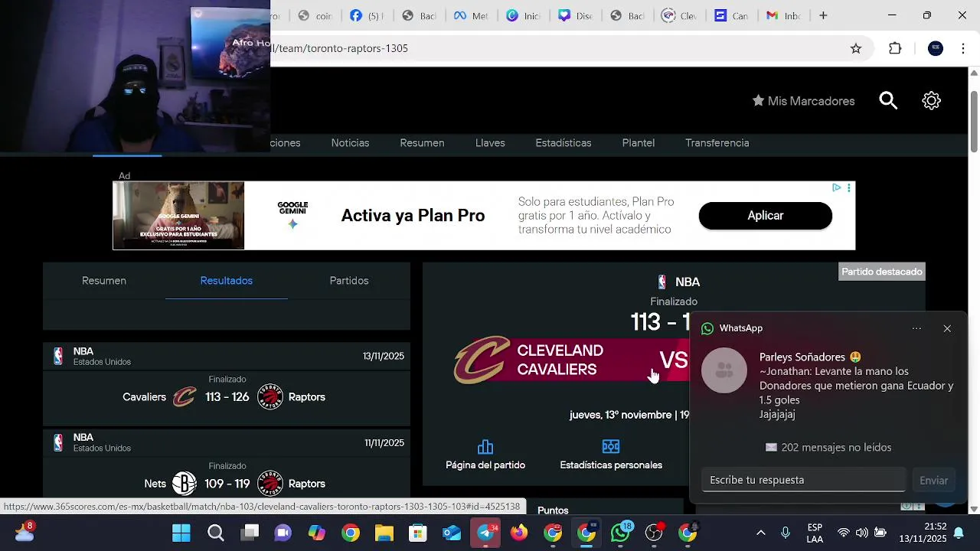Click the Raptors logo in the 13/11/2025 game
This screenshot has height=551, width=980.
click(x=270, y=397)
